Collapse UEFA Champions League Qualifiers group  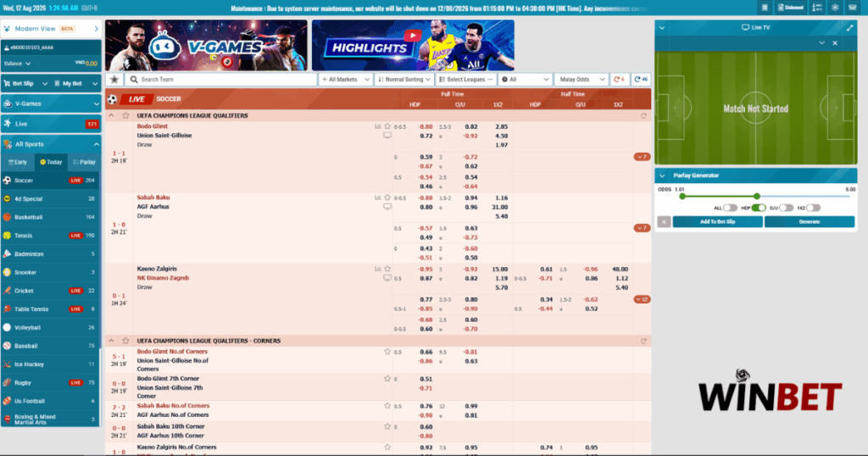tap(111, 115)
